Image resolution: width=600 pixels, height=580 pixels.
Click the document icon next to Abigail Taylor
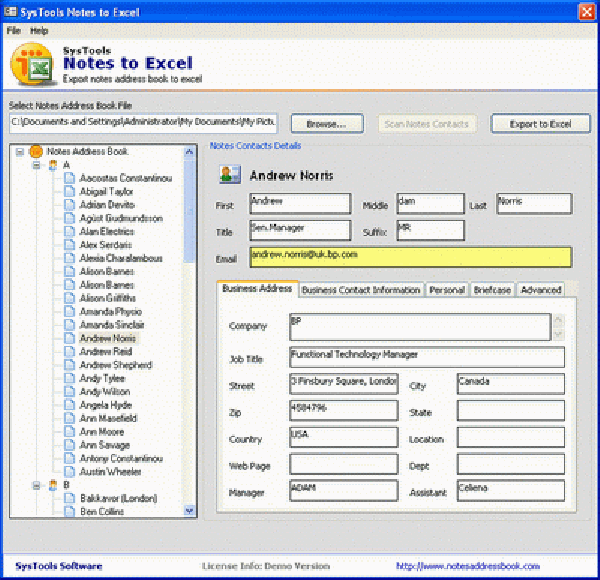coord(70,191)
